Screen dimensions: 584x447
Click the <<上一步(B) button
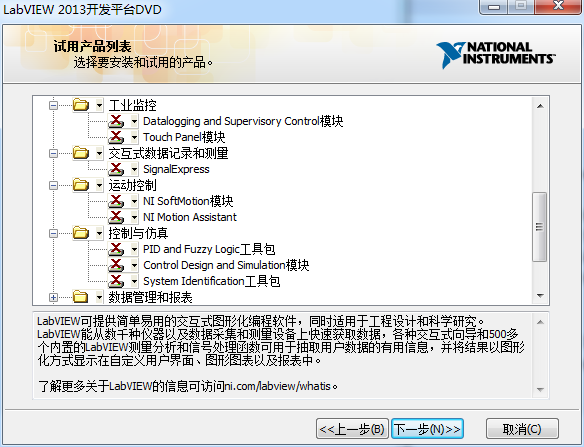[352, 429]
